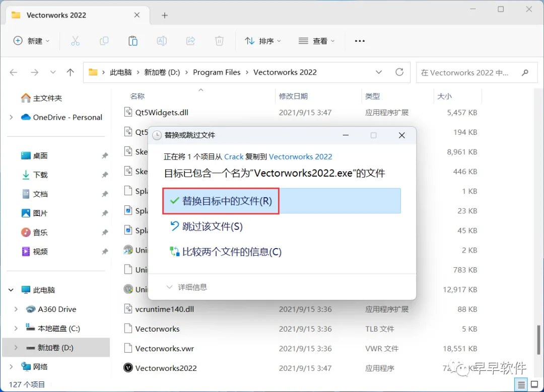Click the search box for Vectorworks 2022
Viewport: 544px width, 392px height.
[477, 72]
